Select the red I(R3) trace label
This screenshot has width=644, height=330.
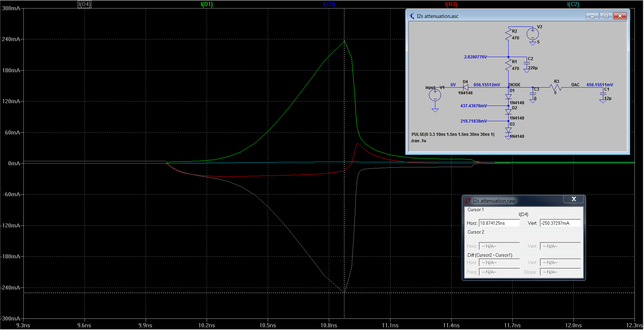(x=451, y=4)
